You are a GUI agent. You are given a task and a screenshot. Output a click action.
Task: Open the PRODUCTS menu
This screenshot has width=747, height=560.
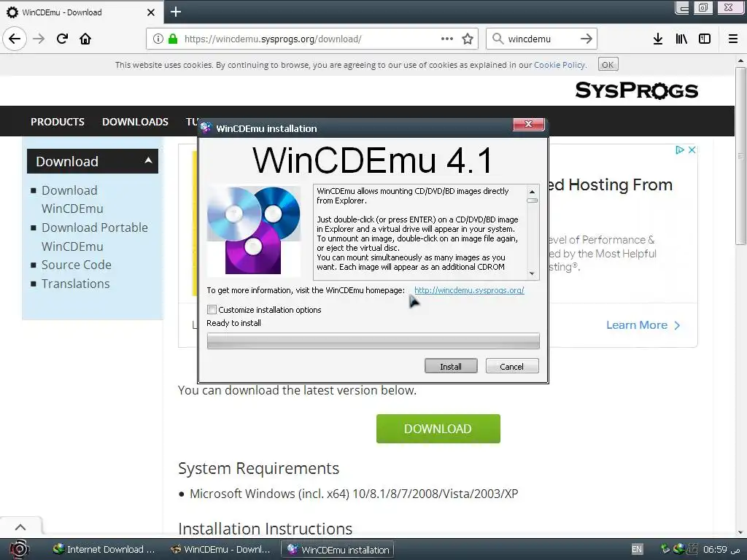[x=58, y=122]
